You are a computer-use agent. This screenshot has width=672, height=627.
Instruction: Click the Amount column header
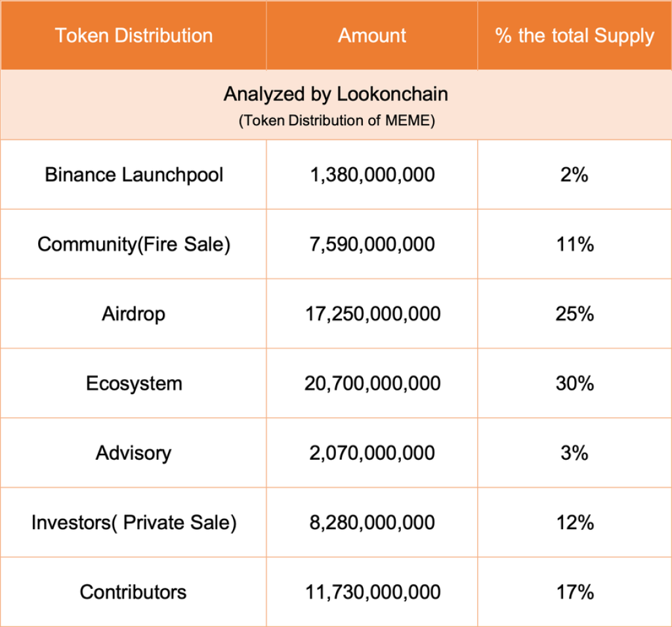[x=372, y=35]
